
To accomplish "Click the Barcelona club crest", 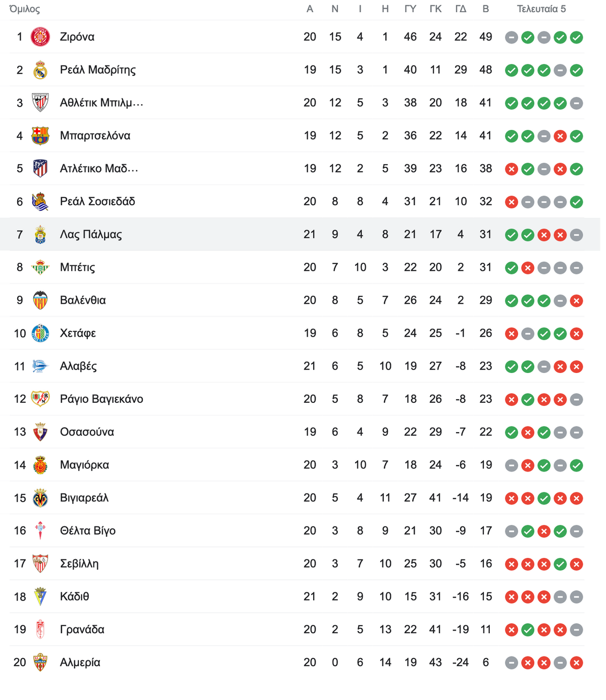I will coord(40,135).
